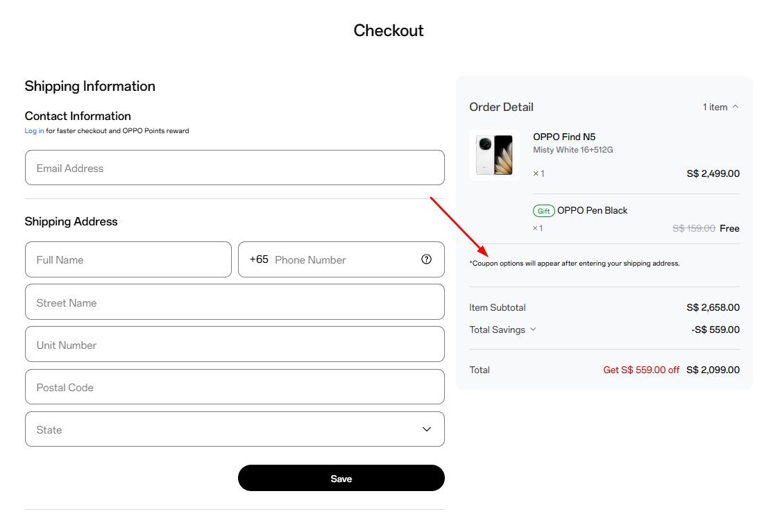Click the Street Name field
The image size is (780, 532).
point(235,302)
